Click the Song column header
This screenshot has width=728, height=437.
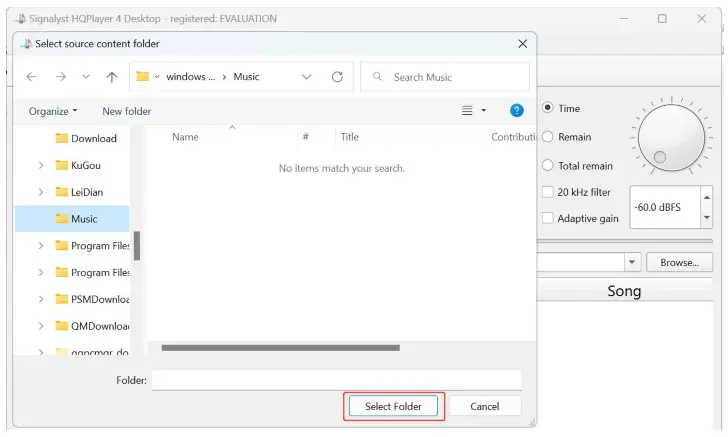coord(624,291)
